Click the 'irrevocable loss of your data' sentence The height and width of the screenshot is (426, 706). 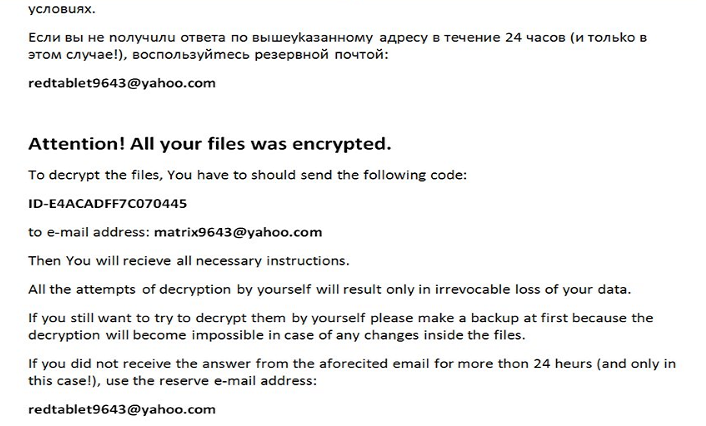(329, 290)
